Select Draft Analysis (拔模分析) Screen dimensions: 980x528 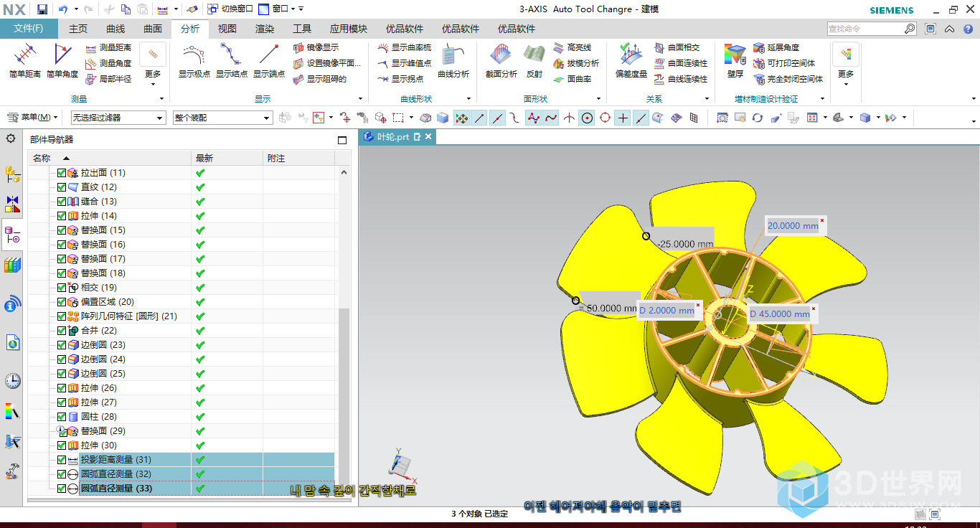coord(576,63)
